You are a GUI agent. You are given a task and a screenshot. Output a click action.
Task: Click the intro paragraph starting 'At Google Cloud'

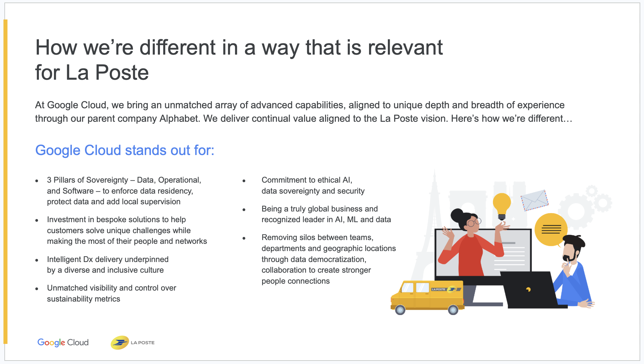pos(304,112)
